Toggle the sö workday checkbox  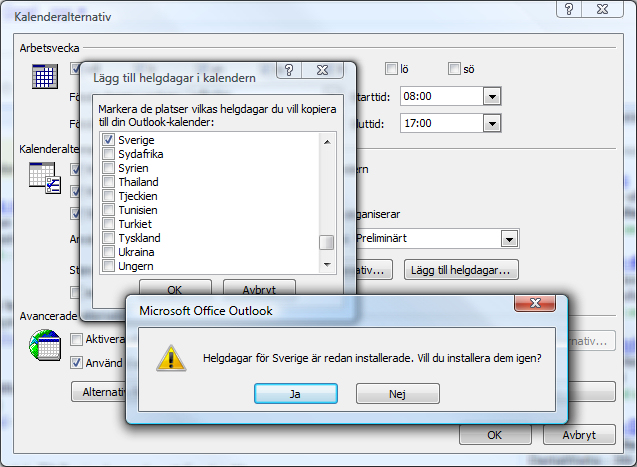(454, 69)
